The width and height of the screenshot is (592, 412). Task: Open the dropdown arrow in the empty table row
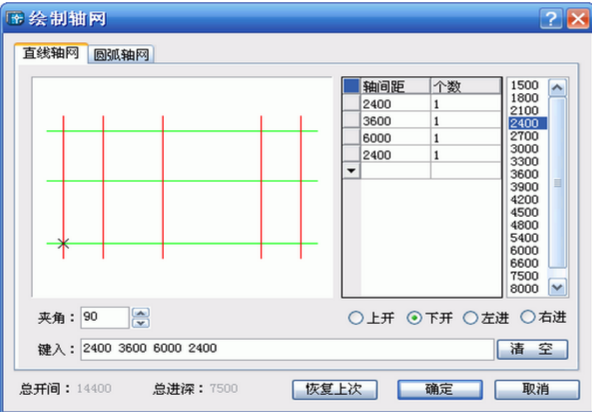point(351,171)
